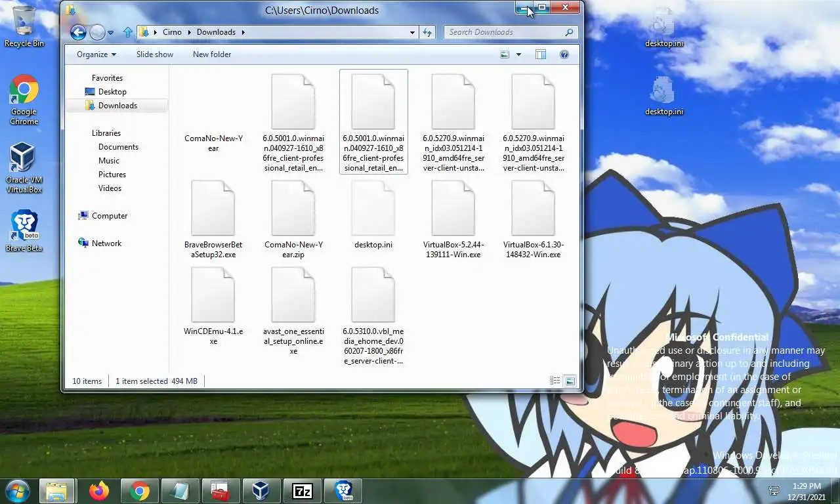Select the ComaNo-New-Year folder item

pyautogui.click(x=213, y=113)
